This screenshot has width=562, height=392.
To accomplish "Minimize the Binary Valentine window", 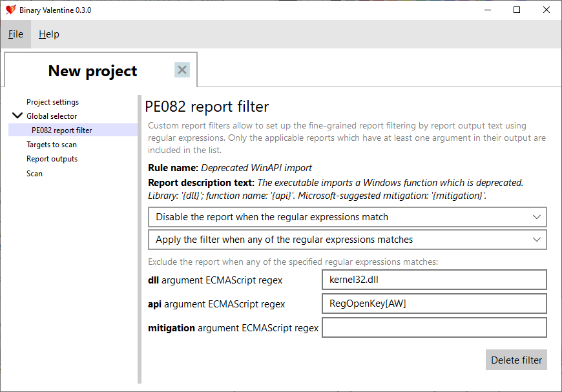I will pyautogui.click(x=488, y=10).
